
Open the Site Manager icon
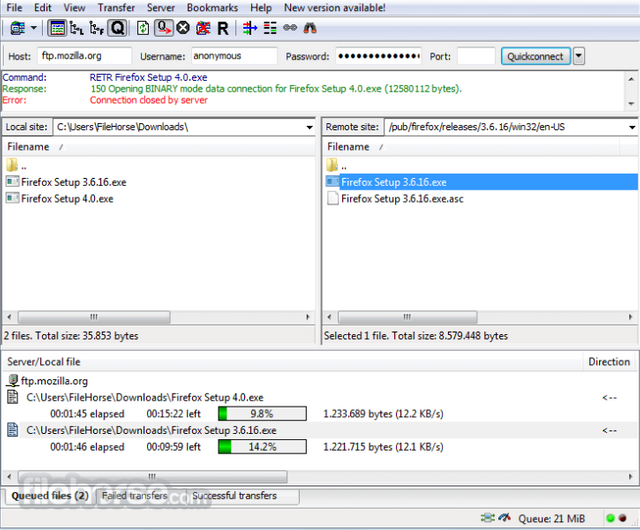(18, 28)
